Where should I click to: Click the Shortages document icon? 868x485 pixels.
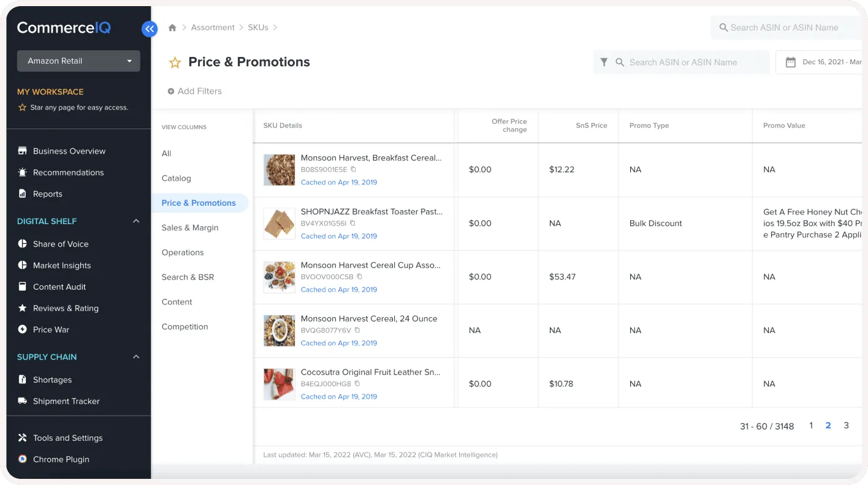(23, 380)
